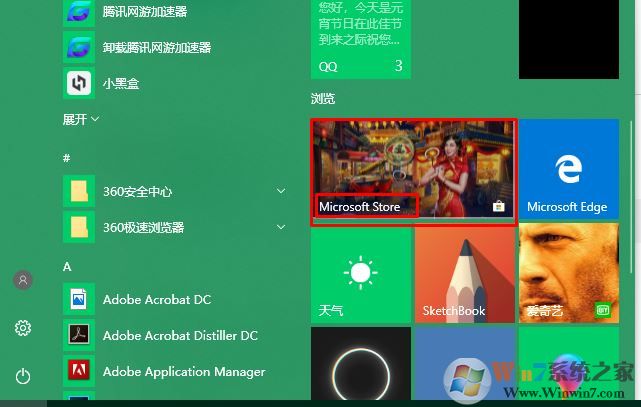Click the Adobe Application Manager label
This screenshot has width=641, height=407.
(x=184, y=372)
